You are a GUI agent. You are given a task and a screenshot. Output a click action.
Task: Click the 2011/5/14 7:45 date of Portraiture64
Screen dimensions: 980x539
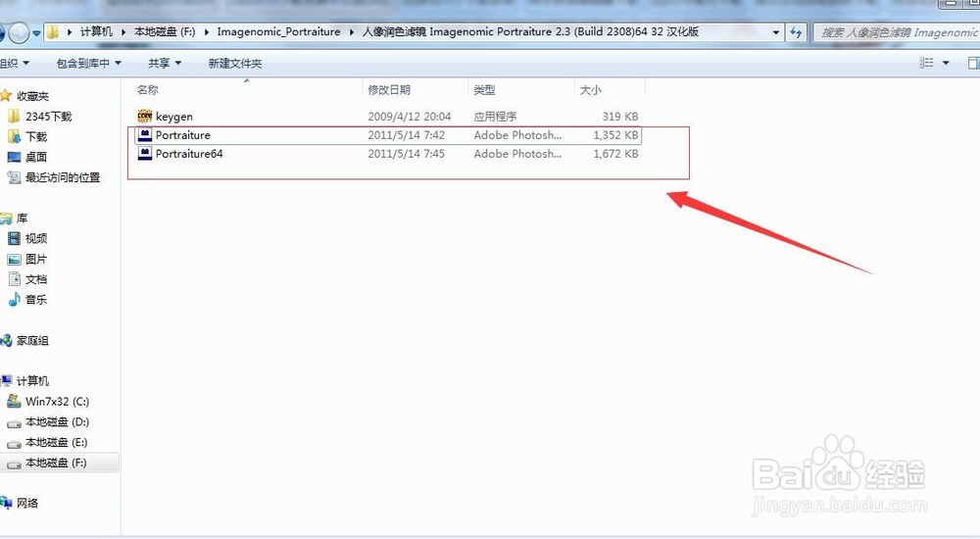click(x=407, y=154)
